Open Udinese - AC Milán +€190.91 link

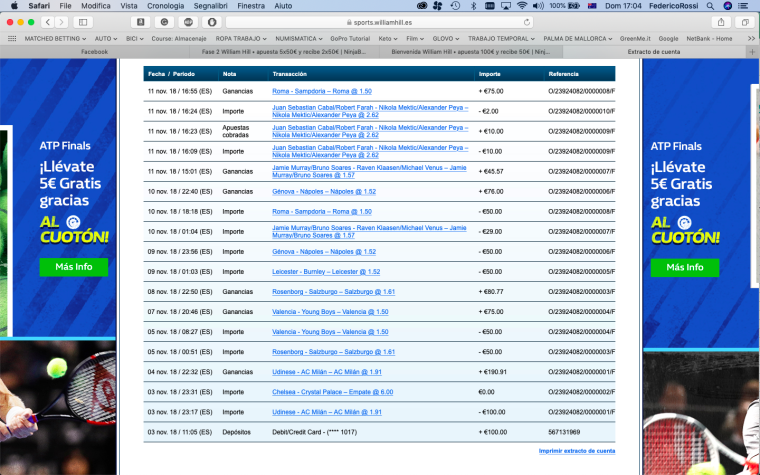(327, 372)
